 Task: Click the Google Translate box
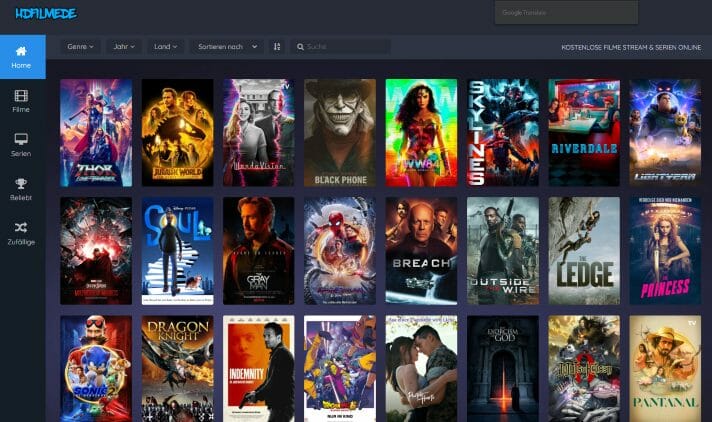[566, 12]
